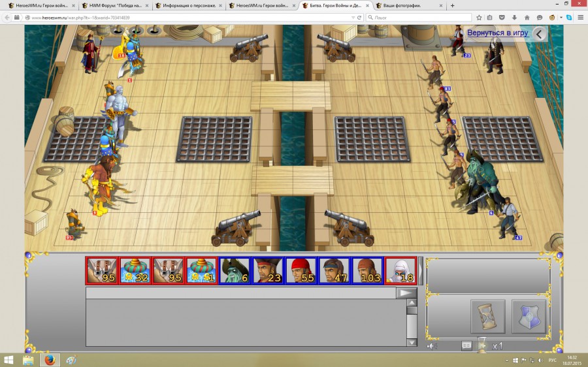Open a new browser tab with plus
The image size is (588, 367).
pos(453,6)
